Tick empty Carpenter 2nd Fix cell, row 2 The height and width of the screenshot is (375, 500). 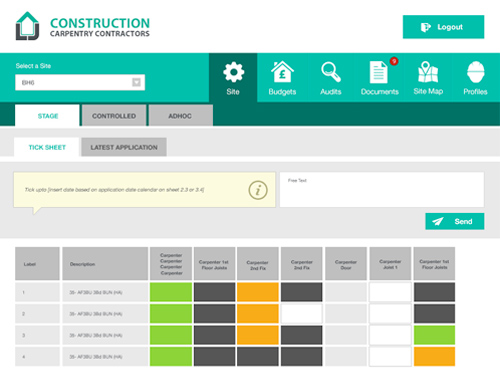(x=302, y=314)
